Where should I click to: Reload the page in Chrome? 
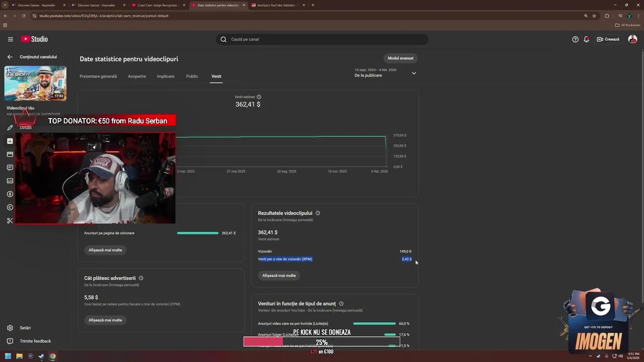(23, 16)
